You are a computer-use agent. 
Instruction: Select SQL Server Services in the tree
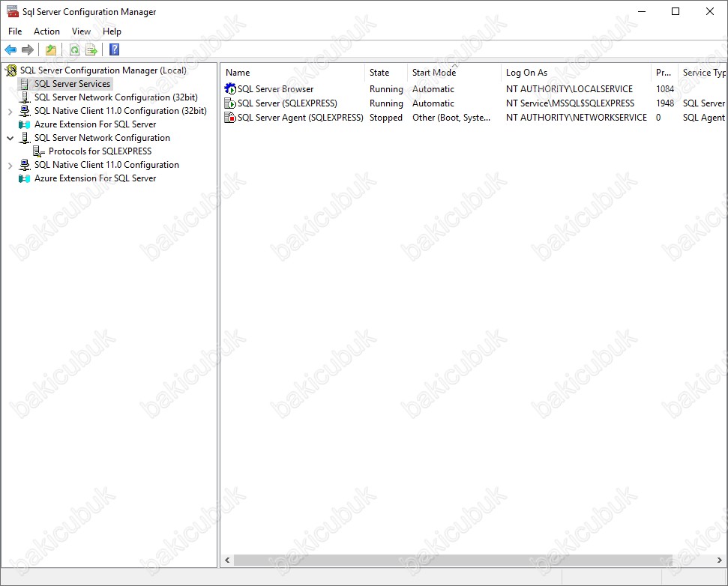[x=73, y=84]
